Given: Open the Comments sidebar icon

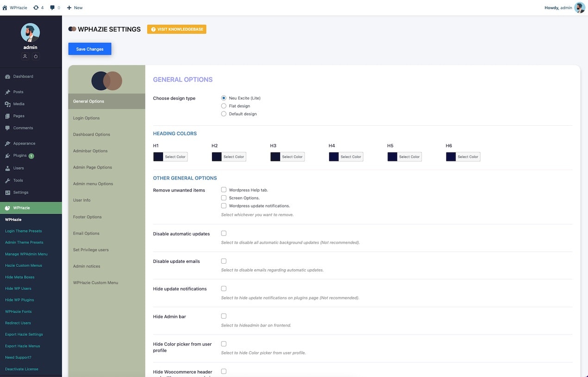Looking at the screenshot, I should (x=7, y=128).
